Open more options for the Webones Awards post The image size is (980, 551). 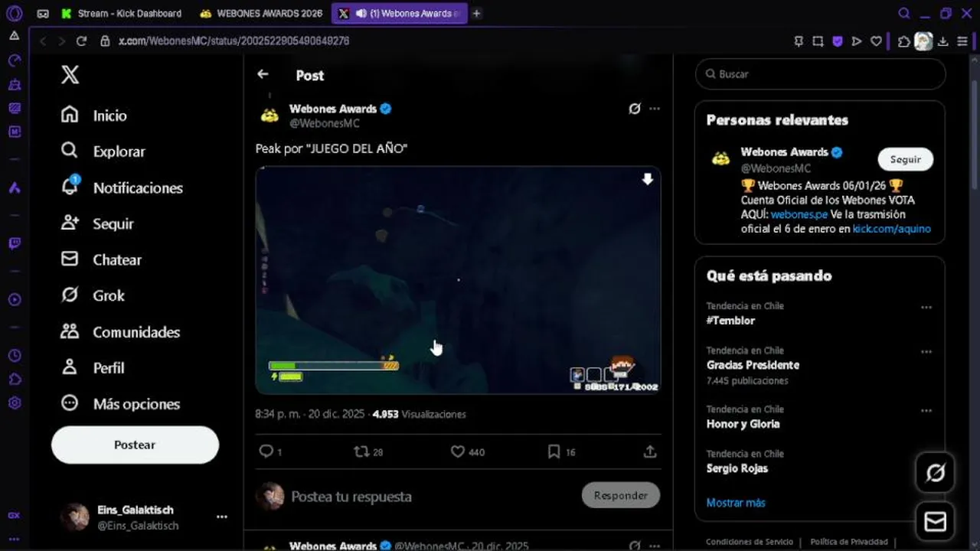click(x=655, y=109)
